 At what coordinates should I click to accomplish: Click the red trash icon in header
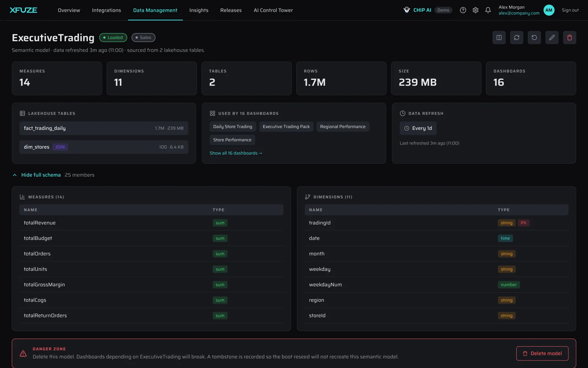[570, 38]
